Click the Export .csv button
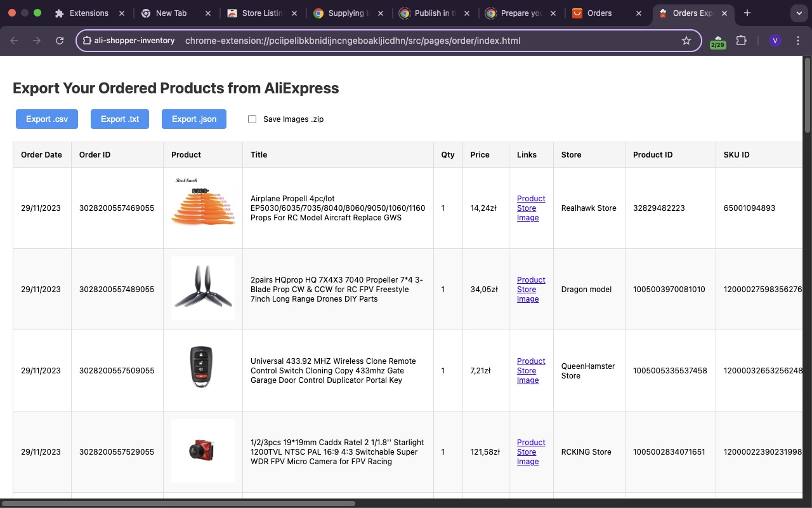The width and height of the screenshot is (812, 508). (x=46, y=119)
